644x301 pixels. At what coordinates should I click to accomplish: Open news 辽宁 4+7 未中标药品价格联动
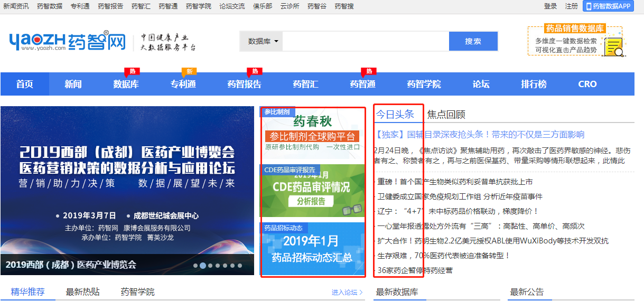point(458,211)
